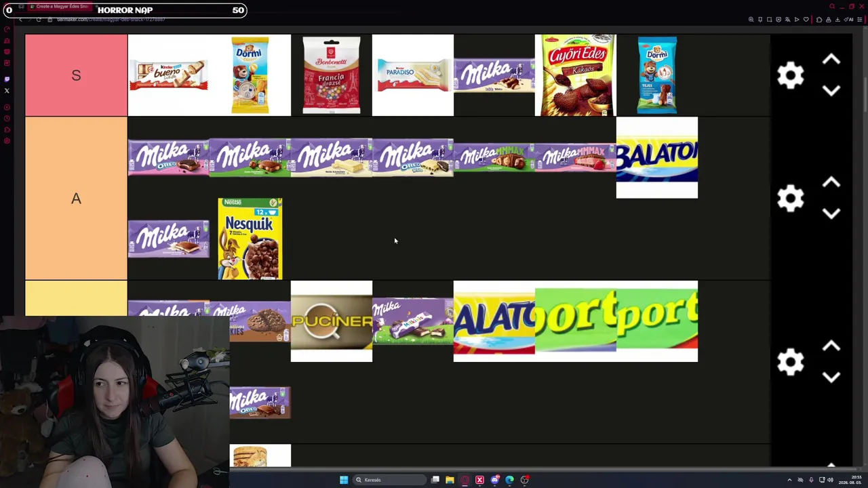The image size is (868, 488).
Task: Go back using browser back arrow
Action: coord(20,20)
